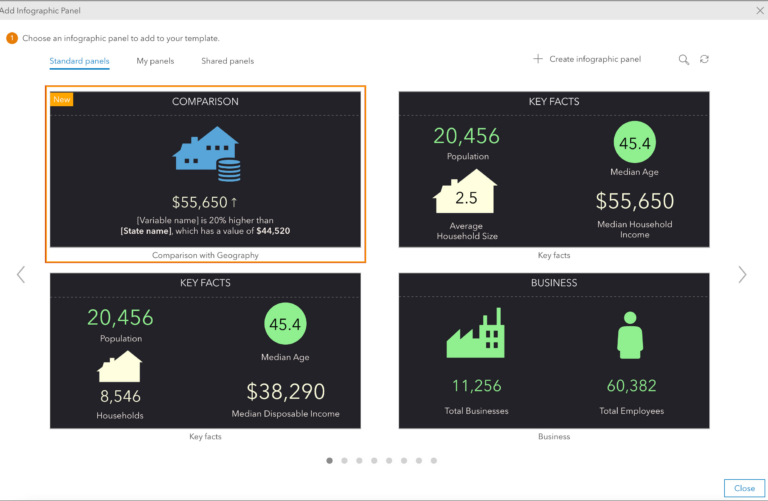The width and height of the screenshot is (768, 501).
Task: Click the blue house with coins icon
Action: click(x=207, y=154)
